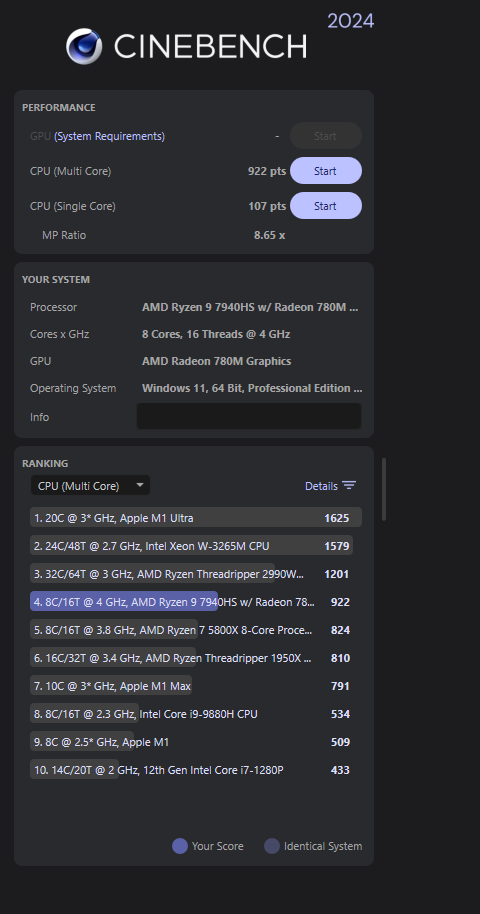Click the Your Score legend color dot
480x914 pixels.
(x=180, y=846)
